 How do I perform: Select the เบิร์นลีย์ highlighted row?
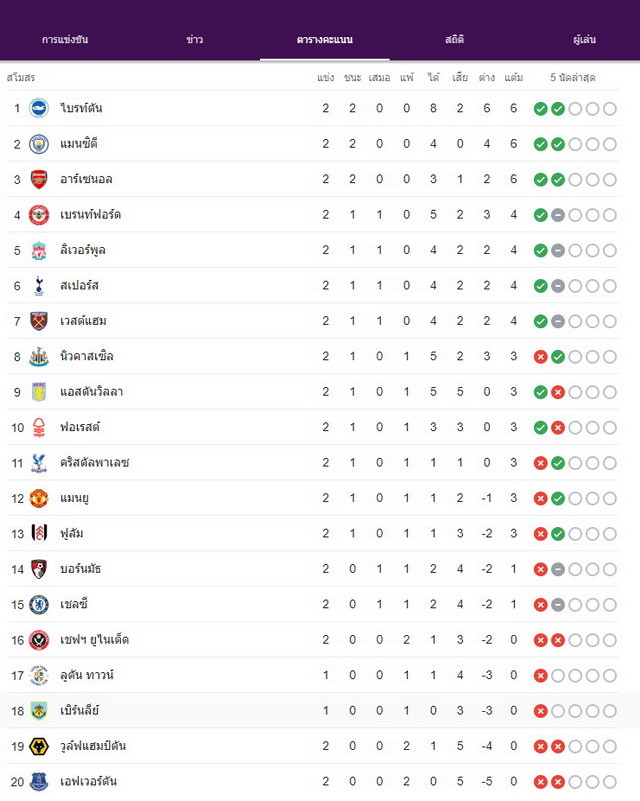coord(320,711)
